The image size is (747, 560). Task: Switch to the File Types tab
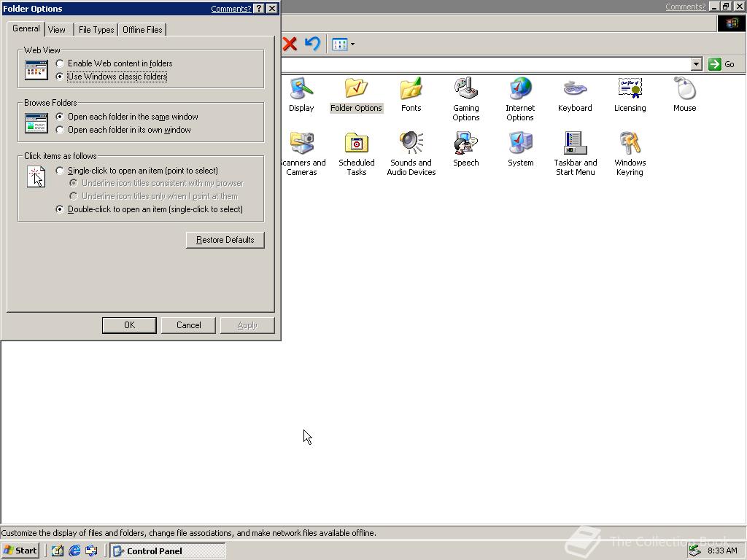tap(96, 29)
